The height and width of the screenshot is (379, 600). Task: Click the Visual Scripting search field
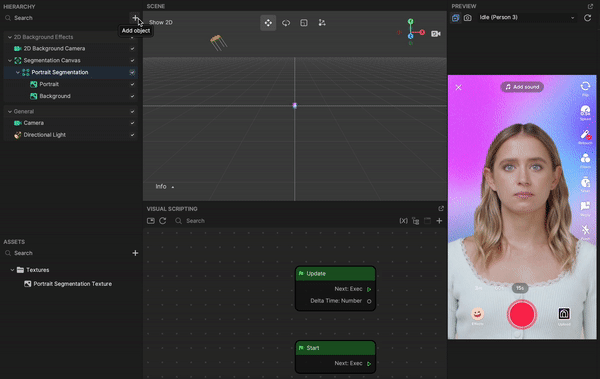click(283, 221)
